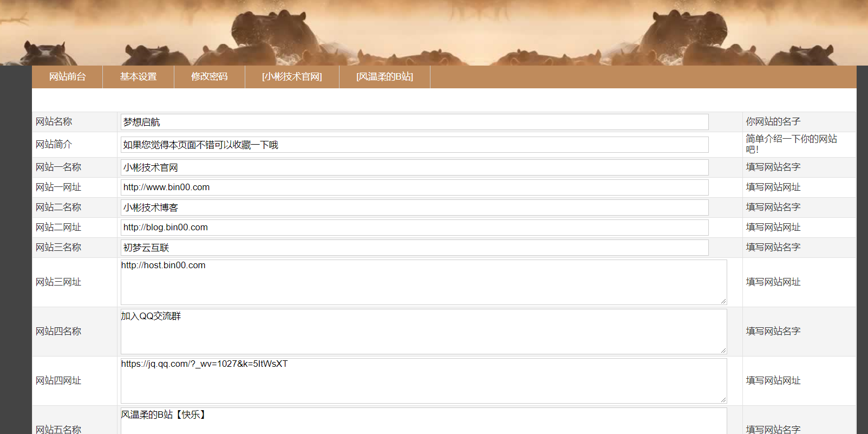Click the hippo banner image at top
This screenshot has height=434, width=868.
(x=433, y=33)
